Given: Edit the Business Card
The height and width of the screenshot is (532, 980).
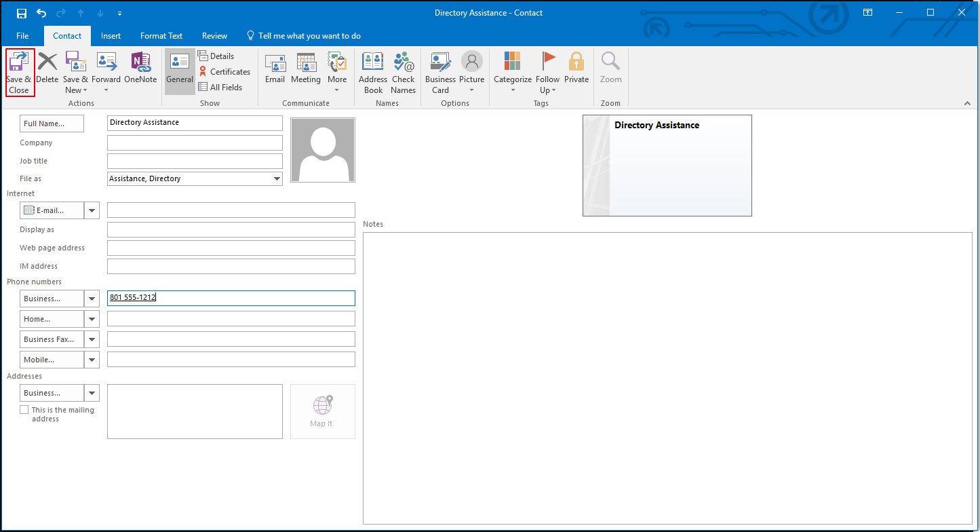Looking at the screenshot, I should pos(441,73).
